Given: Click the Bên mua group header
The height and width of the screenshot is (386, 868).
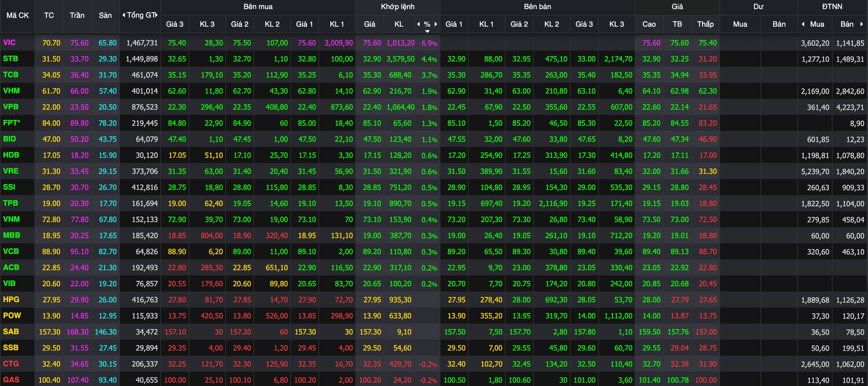Looking at the screenshot, I should tap(258, 7).
